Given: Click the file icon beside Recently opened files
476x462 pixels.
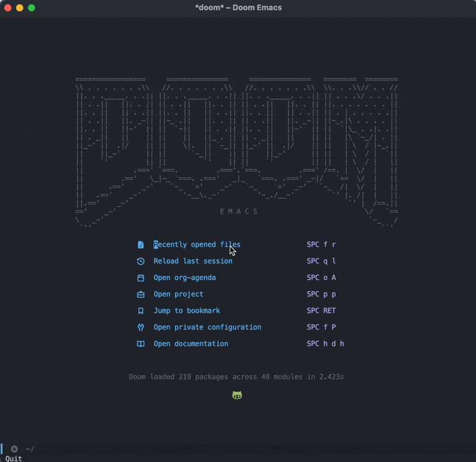Looking at the screenshot, I should (x=140, y=244).
